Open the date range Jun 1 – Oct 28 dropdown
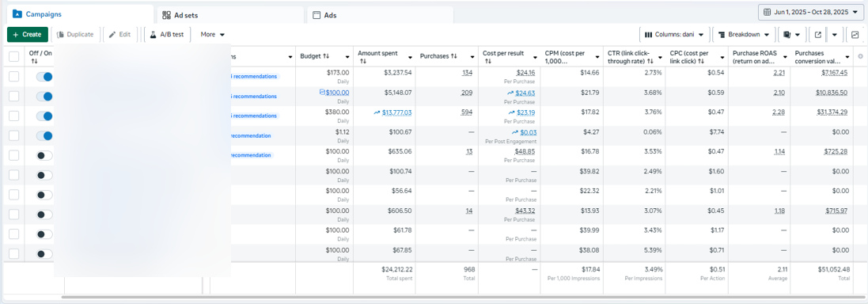Image resolution: width=868 pixels, height=304 pixels. click(810, 12)
